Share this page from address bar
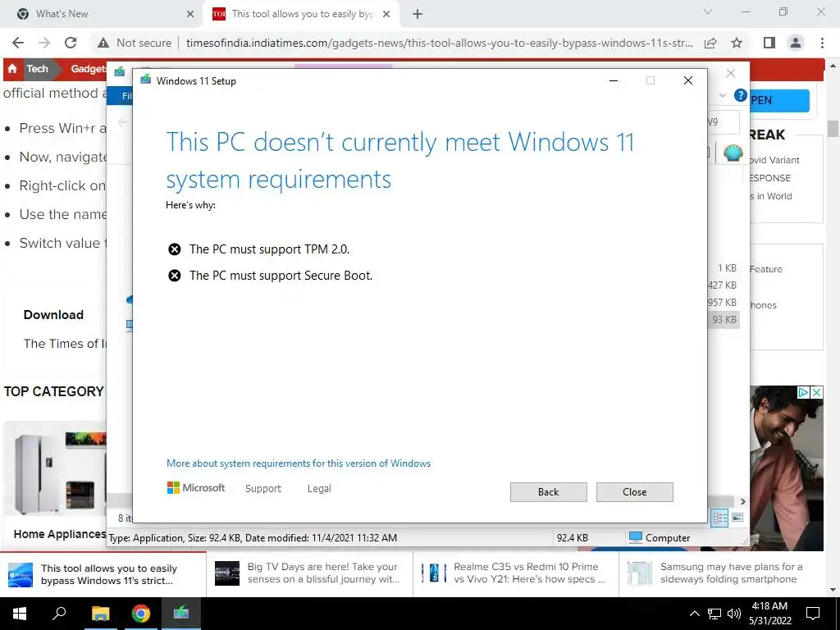 click(x=710, y=43)
